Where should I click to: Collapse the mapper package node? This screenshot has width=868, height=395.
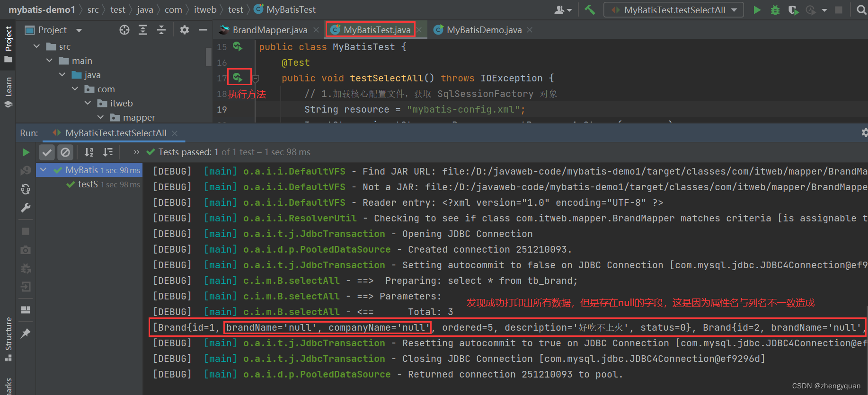point(101,117)
